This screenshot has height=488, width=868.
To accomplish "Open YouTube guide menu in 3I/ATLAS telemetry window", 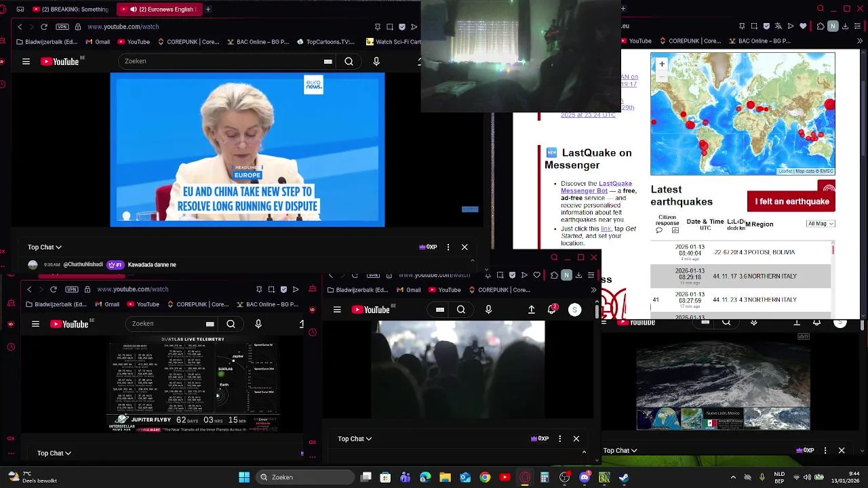I will [x=35, y=324].
